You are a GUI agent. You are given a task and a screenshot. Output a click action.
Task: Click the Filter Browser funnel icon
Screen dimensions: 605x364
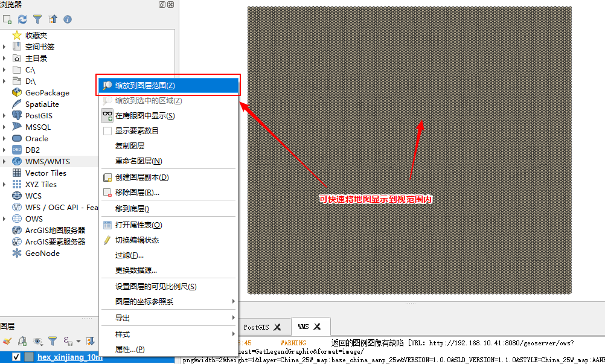tap(37, 19)
